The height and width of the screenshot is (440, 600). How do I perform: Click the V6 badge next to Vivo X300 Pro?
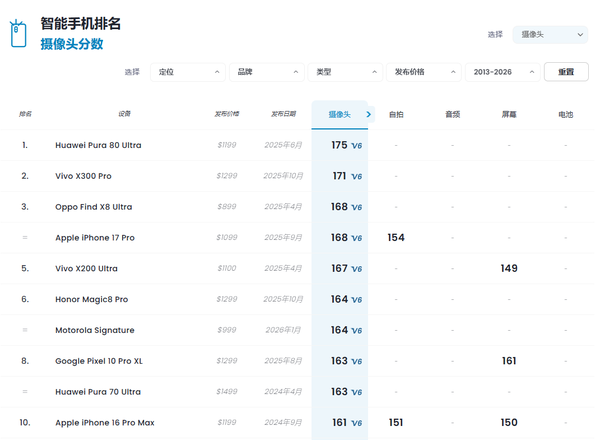point(357,177)
